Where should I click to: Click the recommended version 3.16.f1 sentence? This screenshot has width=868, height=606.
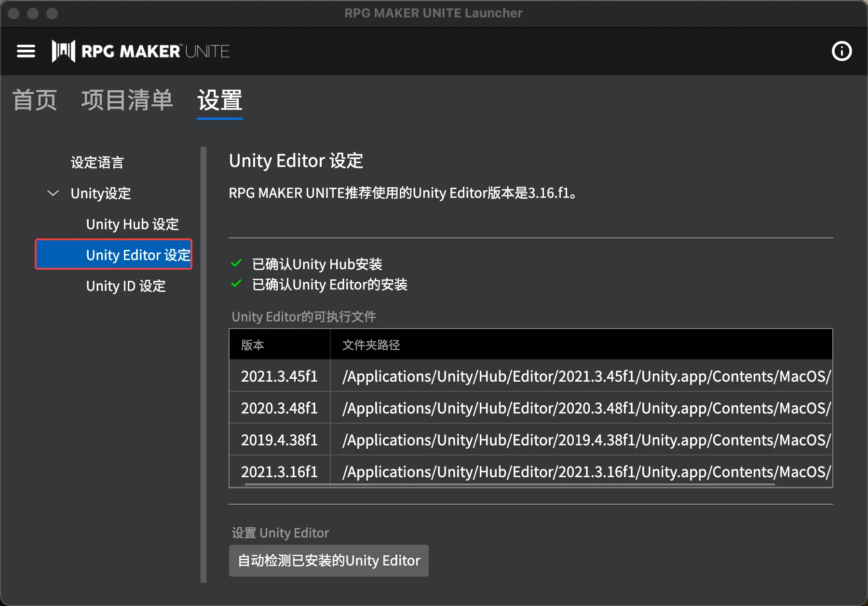click(x=403, y=193)
